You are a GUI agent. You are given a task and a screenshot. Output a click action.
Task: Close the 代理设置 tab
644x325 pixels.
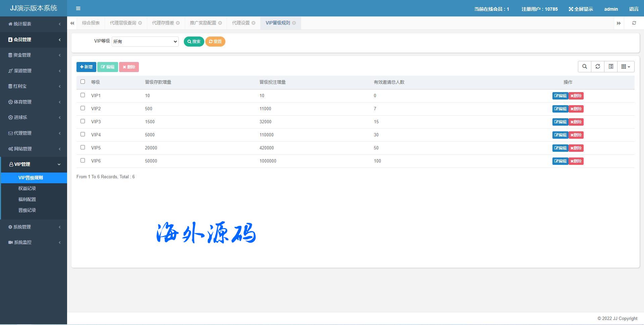point(254,23)
